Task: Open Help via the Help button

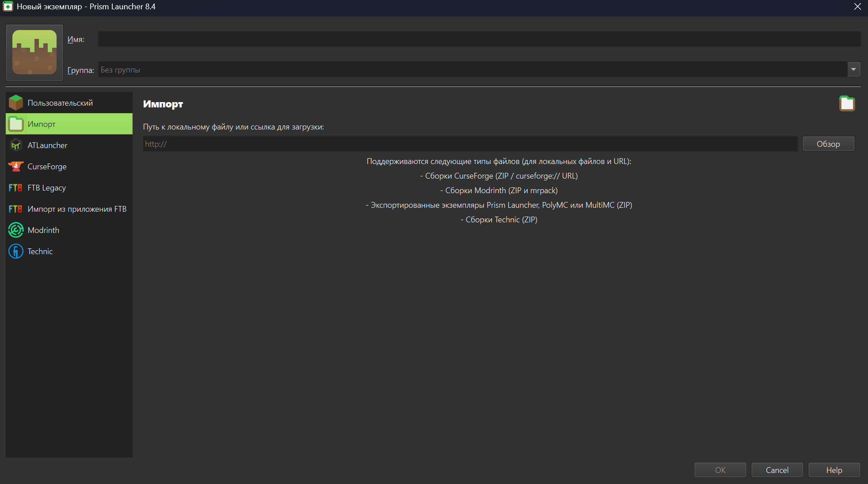Action: (x=834, y=470)
